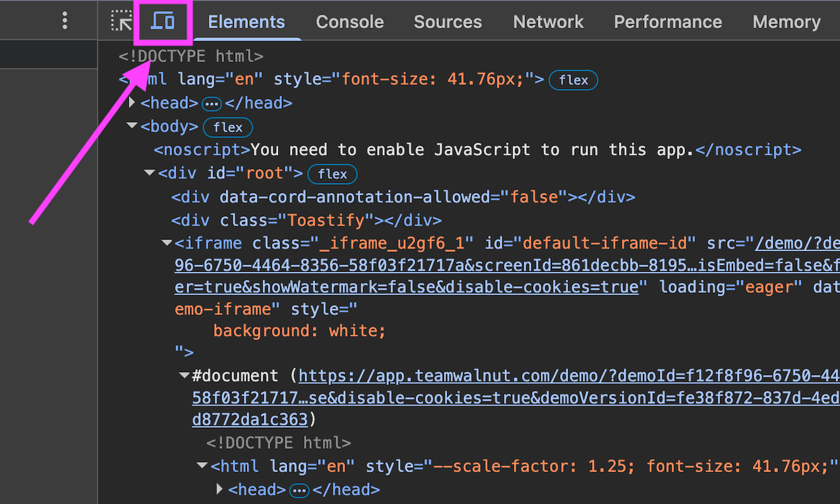Switch to the Memory tab
Viewport: 840px width, 504px height.
point(786,21)
